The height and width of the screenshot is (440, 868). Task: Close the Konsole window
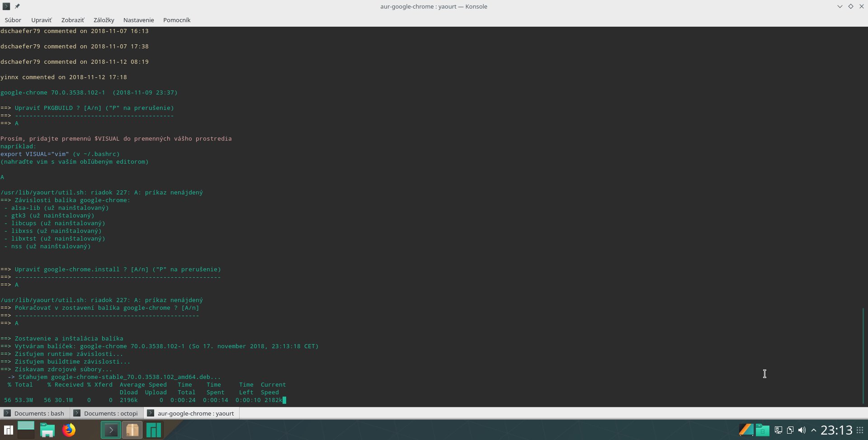[861, 6]
